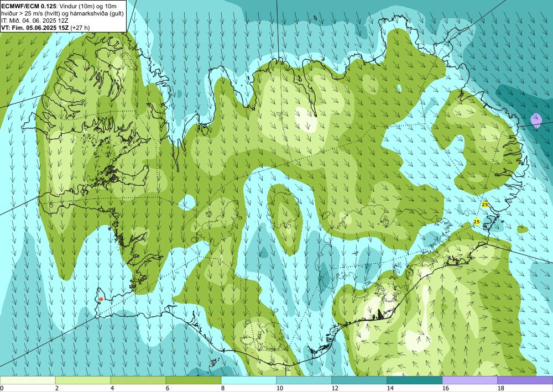Click the pale cream 0–2 m/s legend swatch
This screenshot has height=392, width=553.
(x=28, y=380)
